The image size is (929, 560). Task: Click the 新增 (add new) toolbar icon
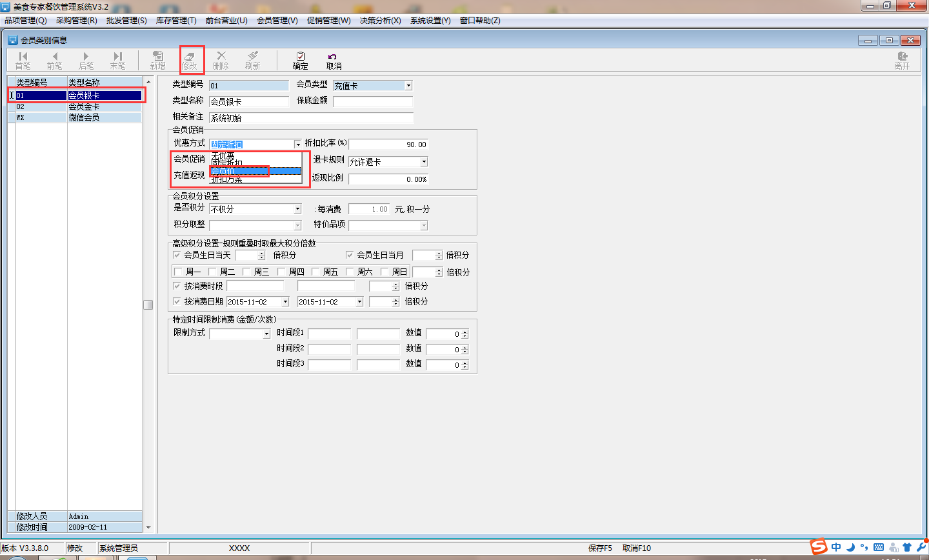point(157,60)
